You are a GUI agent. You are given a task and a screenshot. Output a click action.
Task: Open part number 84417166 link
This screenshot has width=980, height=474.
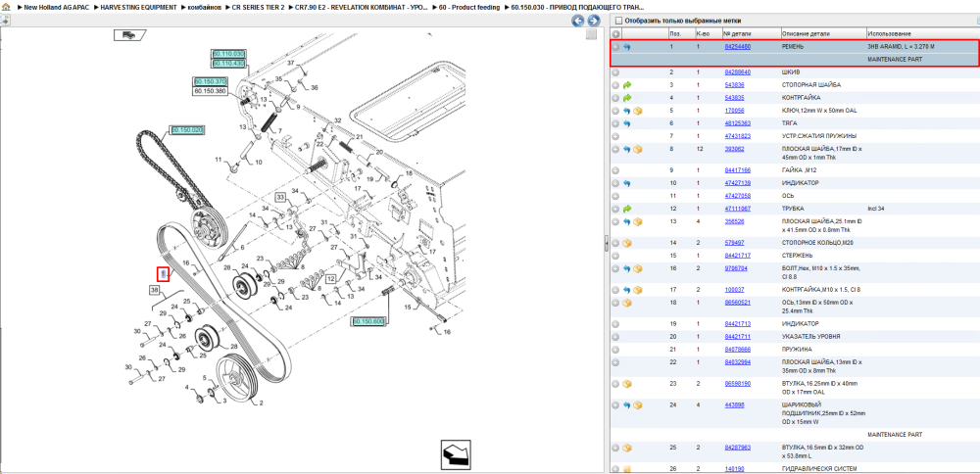pyautogui.click(x=738, y=170)
